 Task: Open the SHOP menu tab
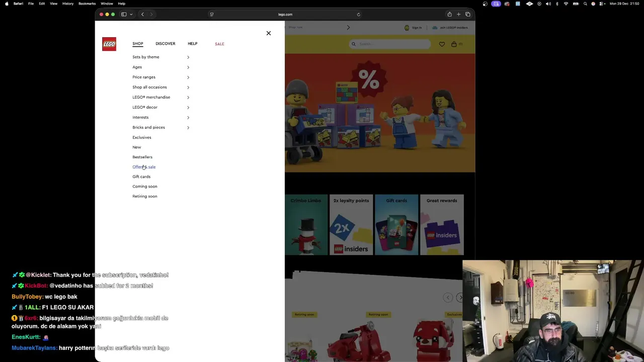click(x=138, y=44)
